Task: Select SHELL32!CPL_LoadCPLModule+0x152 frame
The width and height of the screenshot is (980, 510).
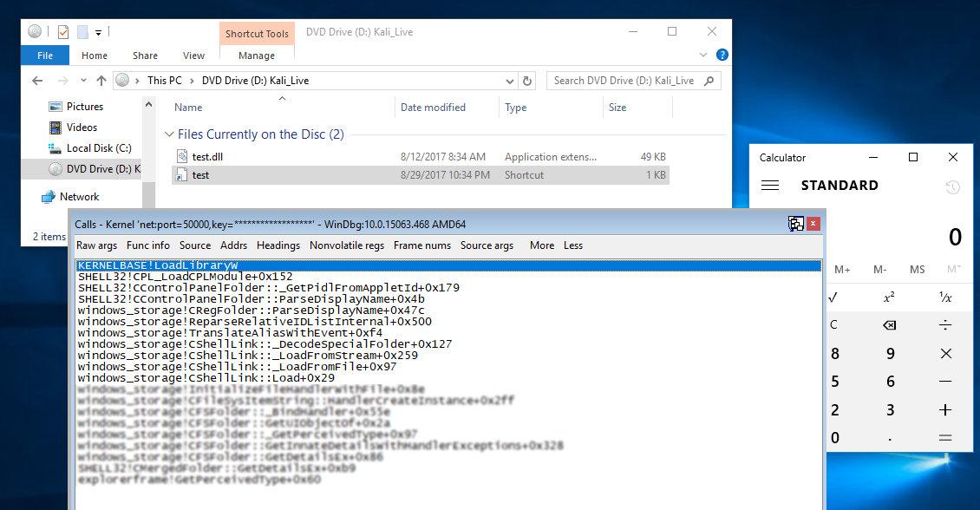Action: tap(185, 277)
